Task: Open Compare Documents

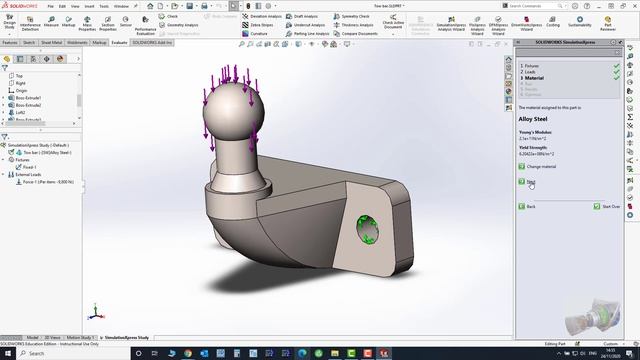Action: [356, 33]
